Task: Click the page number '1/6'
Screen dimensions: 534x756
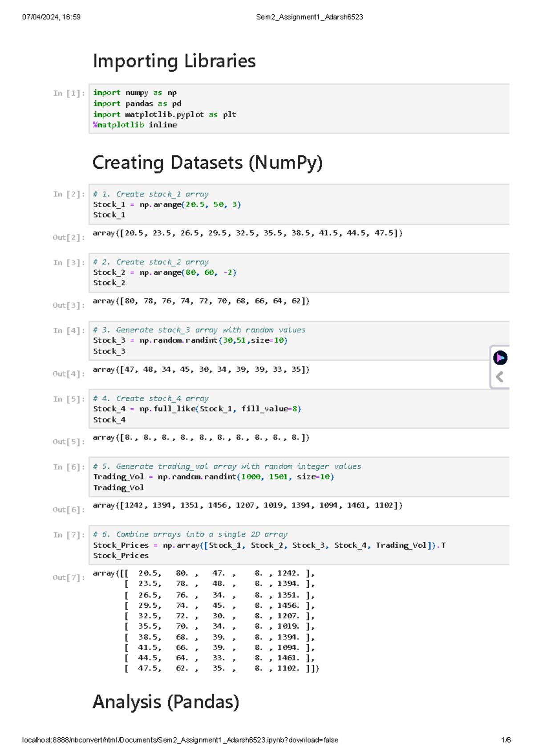Action: click(x=506, y=740)
